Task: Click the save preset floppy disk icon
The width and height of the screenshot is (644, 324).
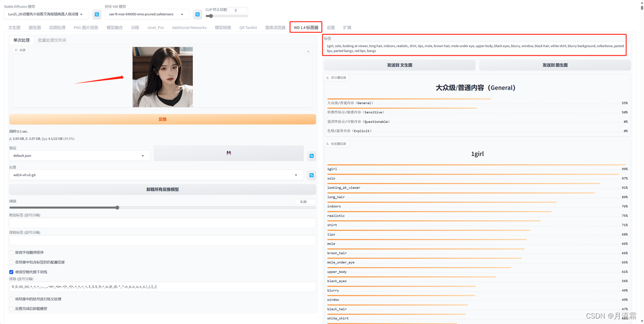Action: pyautogui.click(x=228, y=153)
